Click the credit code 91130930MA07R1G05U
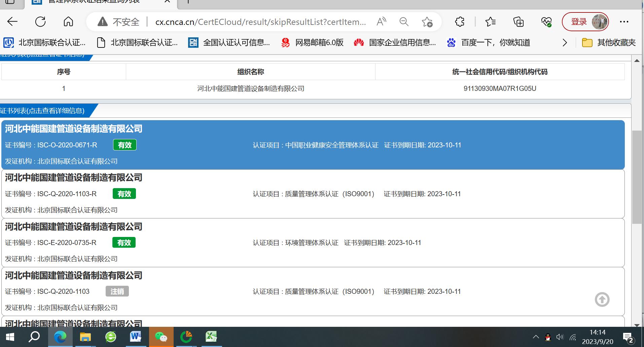644x347 pixels. (500, 89)
